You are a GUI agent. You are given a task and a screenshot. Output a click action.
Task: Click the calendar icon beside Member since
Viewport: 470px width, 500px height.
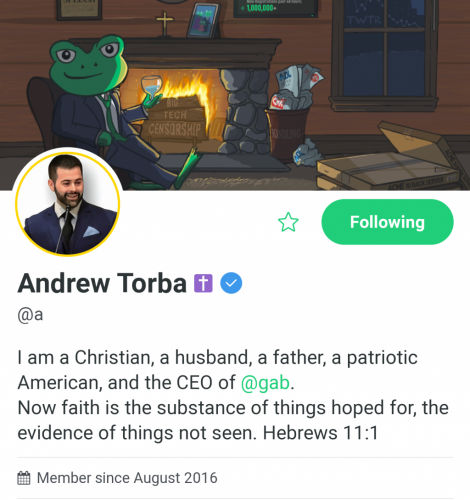tap(24, 478)
